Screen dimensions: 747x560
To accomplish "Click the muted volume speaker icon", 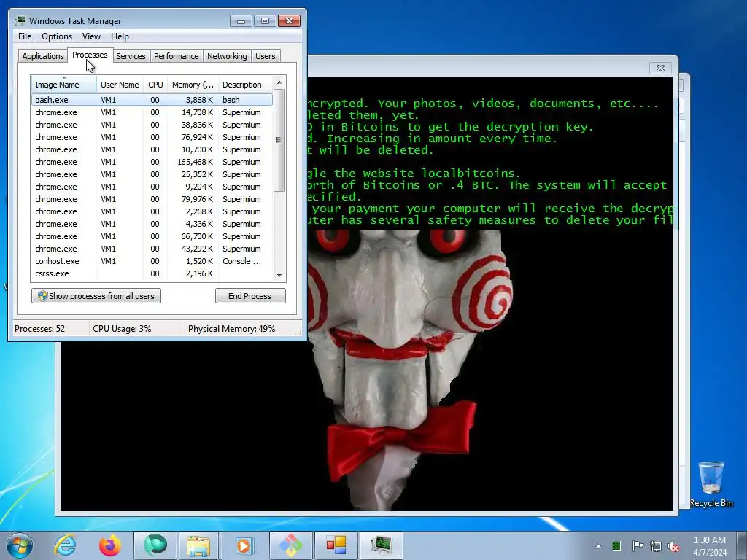I will 673,546.
